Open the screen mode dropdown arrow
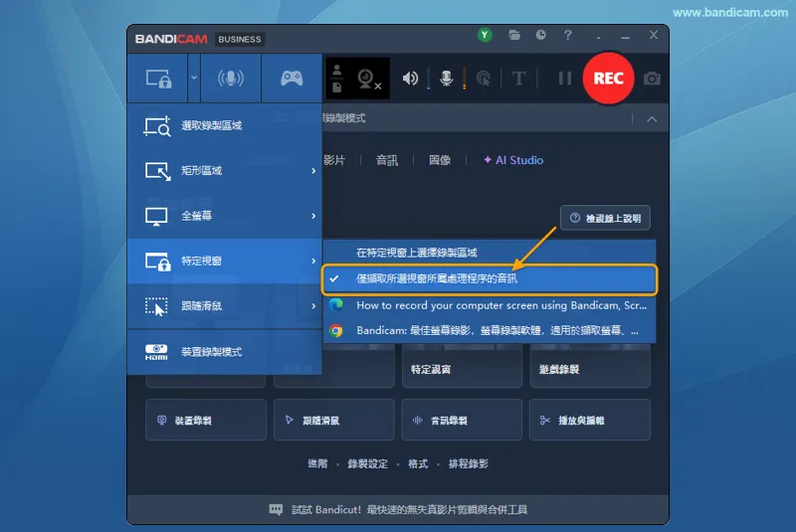The width and height of the screenshot is (796, 532). tap(194, 79)
